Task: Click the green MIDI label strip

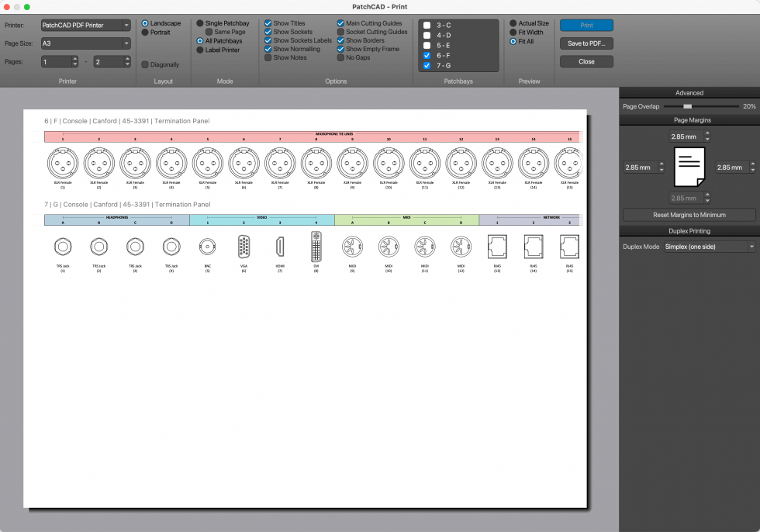Action: 406,220
